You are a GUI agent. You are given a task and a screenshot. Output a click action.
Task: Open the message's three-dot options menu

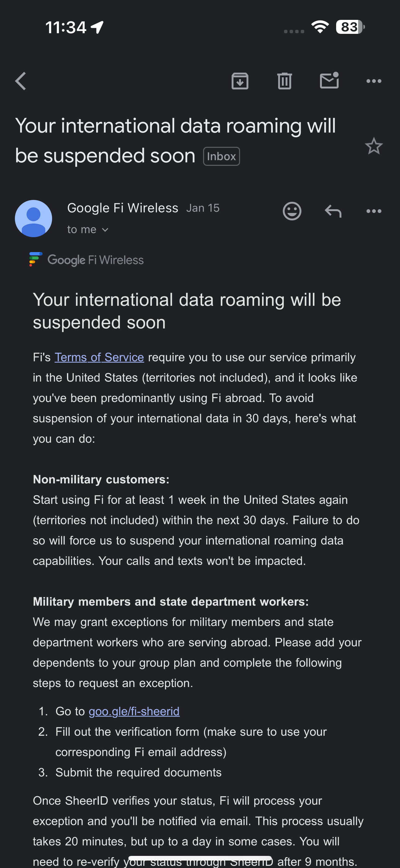coord(374,211)
